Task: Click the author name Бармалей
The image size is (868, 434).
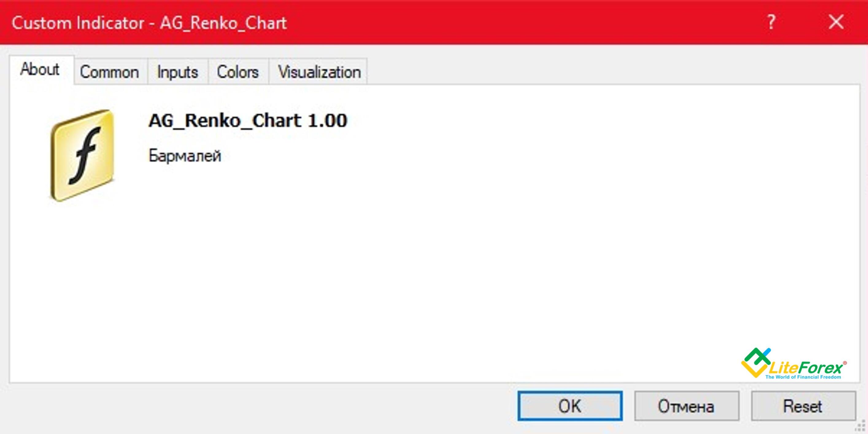Action: click(185, 156)
